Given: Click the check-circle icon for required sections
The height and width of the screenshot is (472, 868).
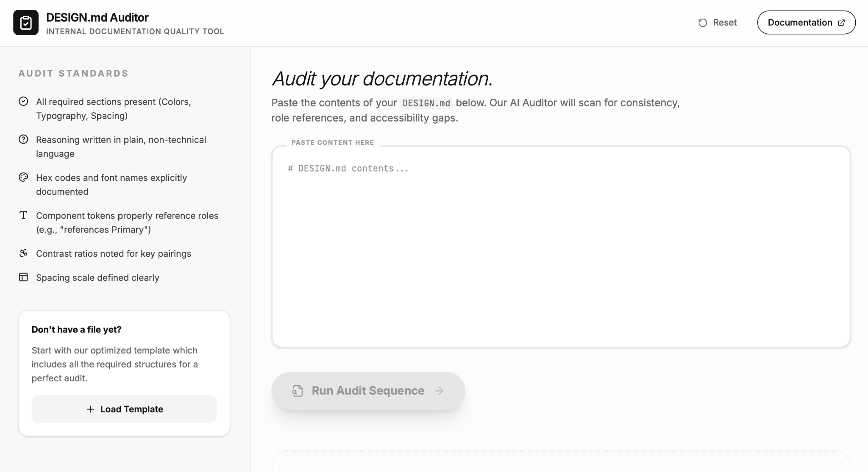Looking at the screenshot, I should coord(23,101).
